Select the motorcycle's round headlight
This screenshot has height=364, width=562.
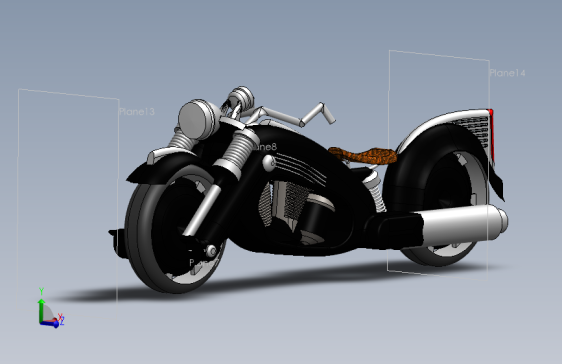coord(196,119)
